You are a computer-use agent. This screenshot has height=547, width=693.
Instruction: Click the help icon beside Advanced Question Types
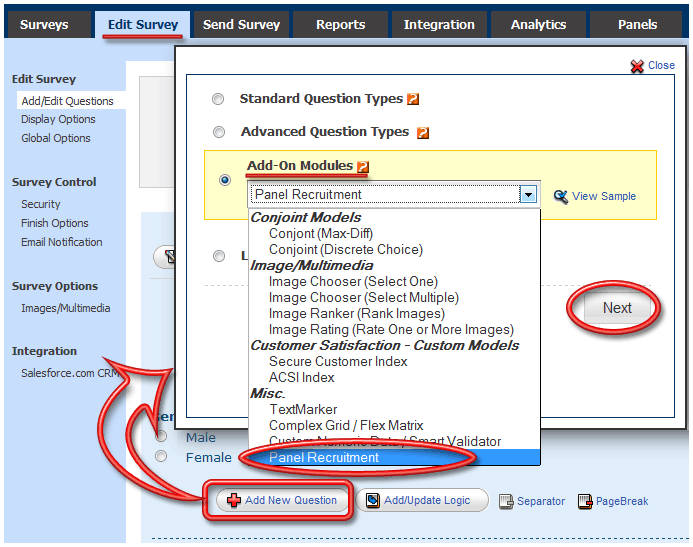tap(422, 132)
